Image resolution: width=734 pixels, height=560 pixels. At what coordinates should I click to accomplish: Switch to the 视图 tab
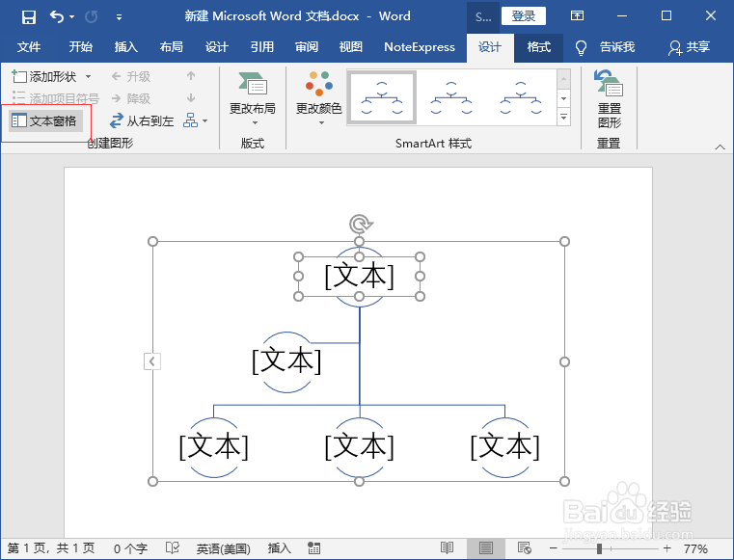pos(351,47)
